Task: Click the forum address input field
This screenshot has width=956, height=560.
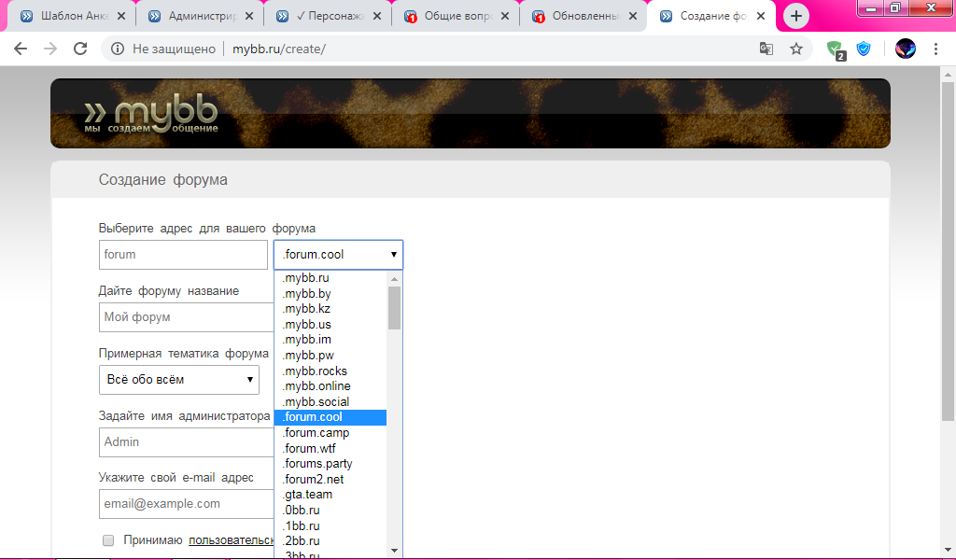Action: point(184,255)
